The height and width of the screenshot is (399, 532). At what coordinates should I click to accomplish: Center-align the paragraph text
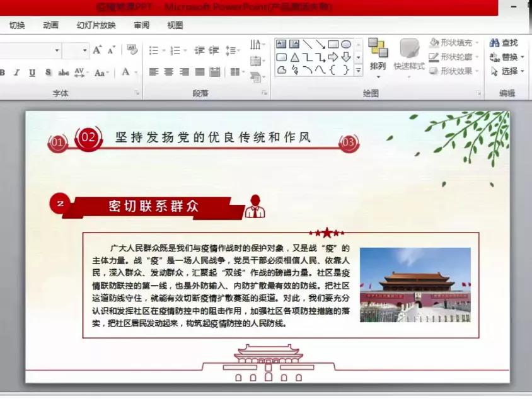[x=168, y=72]
